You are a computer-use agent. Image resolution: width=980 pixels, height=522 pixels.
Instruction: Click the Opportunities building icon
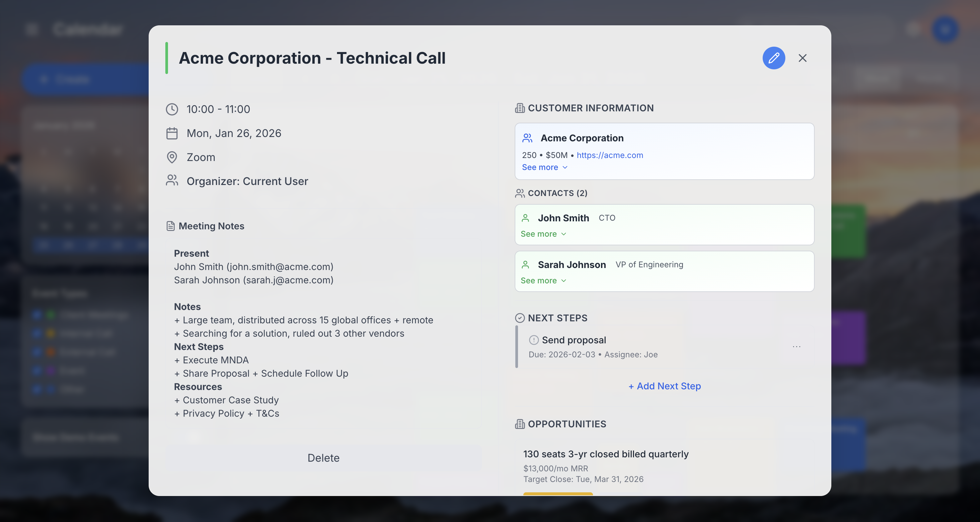pos(520,424)
